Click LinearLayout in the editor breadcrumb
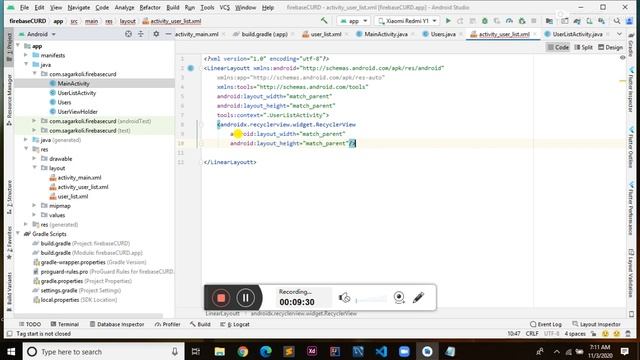The width and height of the screenshot is (640, 360). click(x=222, y=313)
